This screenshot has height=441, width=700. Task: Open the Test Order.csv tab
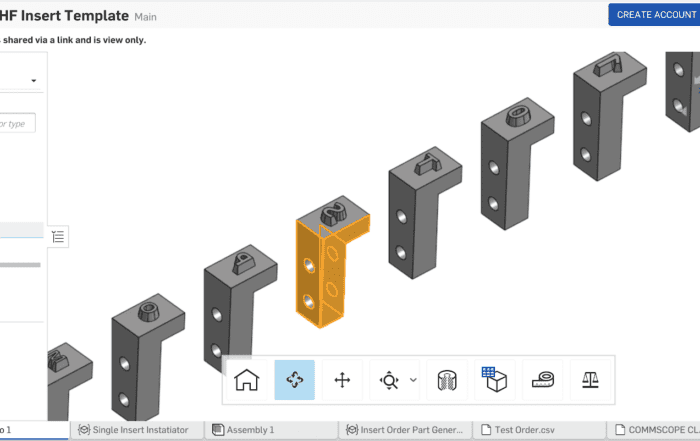pos(539,430)
